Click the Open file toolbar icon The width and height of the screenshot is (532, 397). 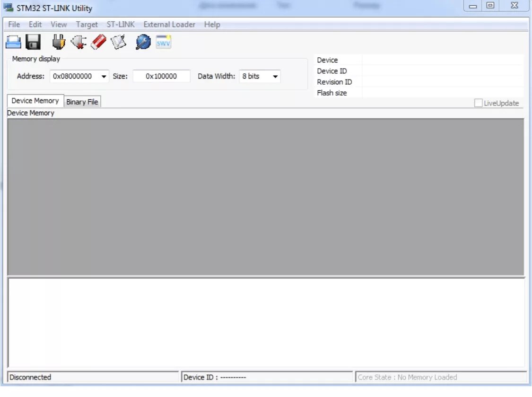[13, 42]
